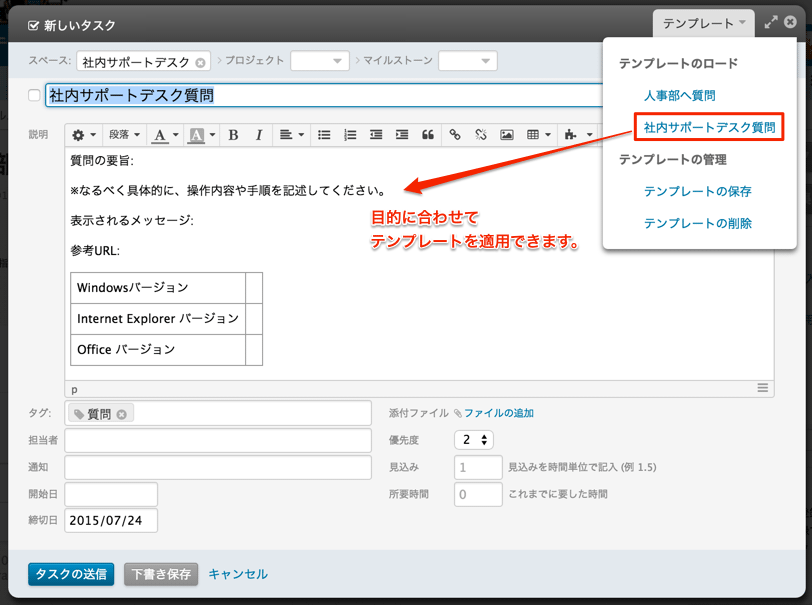The height and width of the screenshot is (605, 812).
Task: Expand the dialog to full screen
Action: click(771, 22)
